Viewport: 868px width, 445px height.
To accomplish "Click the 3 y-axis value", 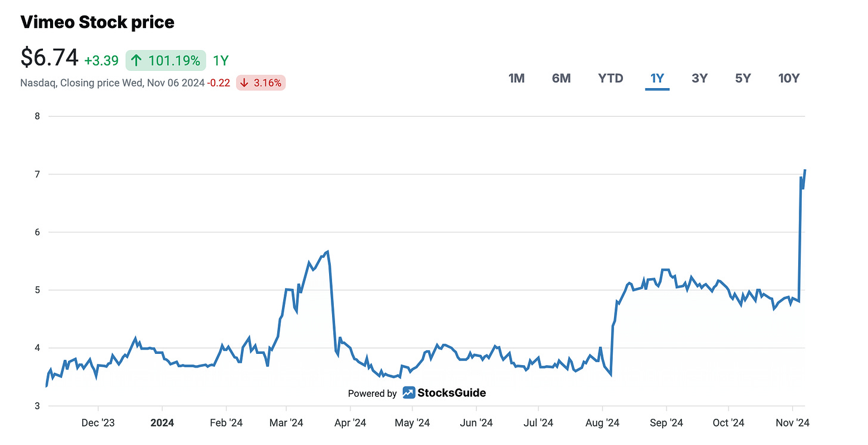I will [x=37, y=406].
